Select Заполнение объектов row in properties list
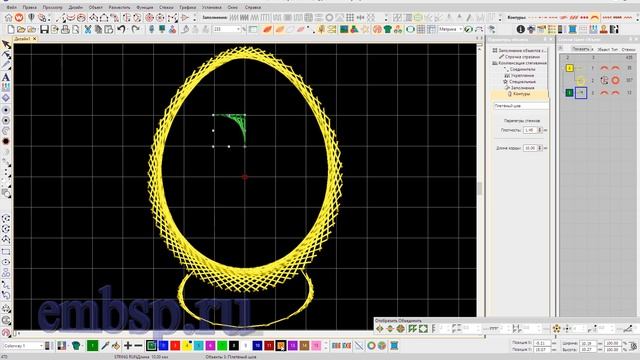The width and height of the screenshot is (640, 360). (519, 51)
